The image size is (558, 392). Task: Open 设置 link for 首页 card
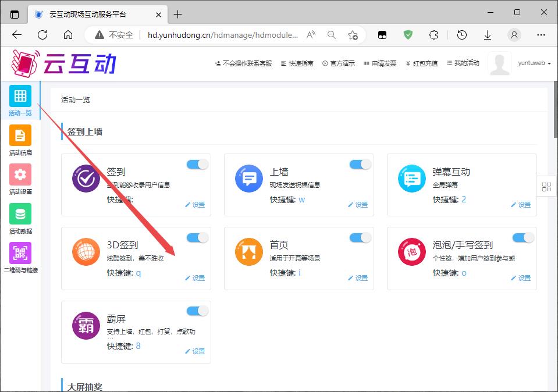pyautogui.click(x=358, y=278)
